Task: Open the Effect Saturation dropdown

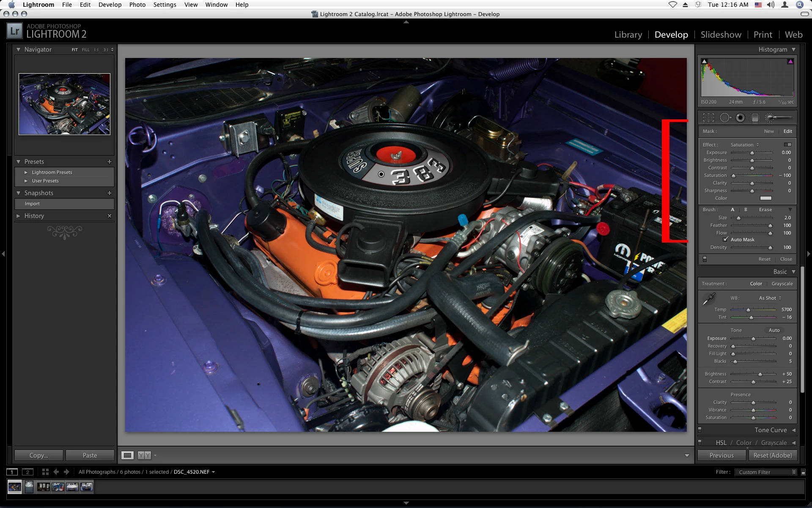Action: pos(744,145)
